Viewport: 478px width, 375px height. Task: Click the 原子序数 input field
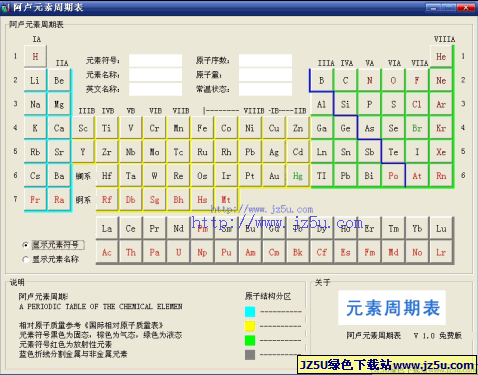point(265,61)
